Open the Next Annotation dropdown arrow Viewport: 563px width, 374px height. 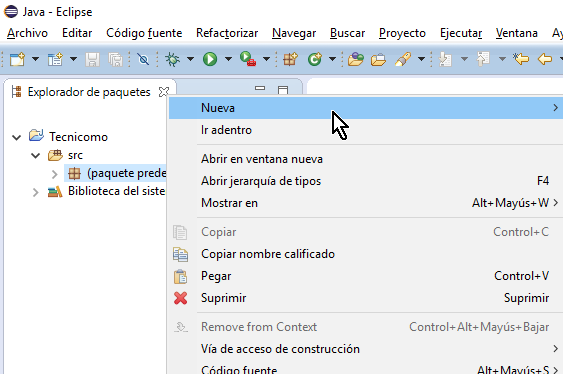(464, 59)
